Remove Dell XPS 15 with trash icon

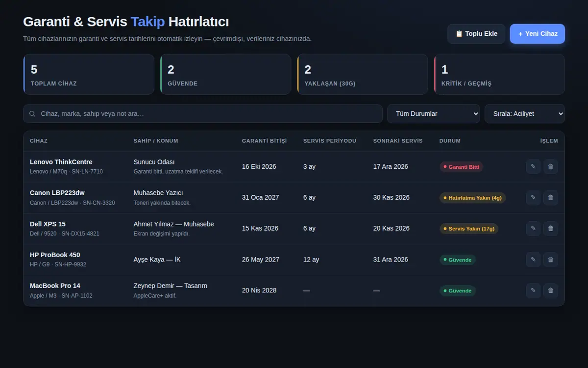(x=550, y=229)
